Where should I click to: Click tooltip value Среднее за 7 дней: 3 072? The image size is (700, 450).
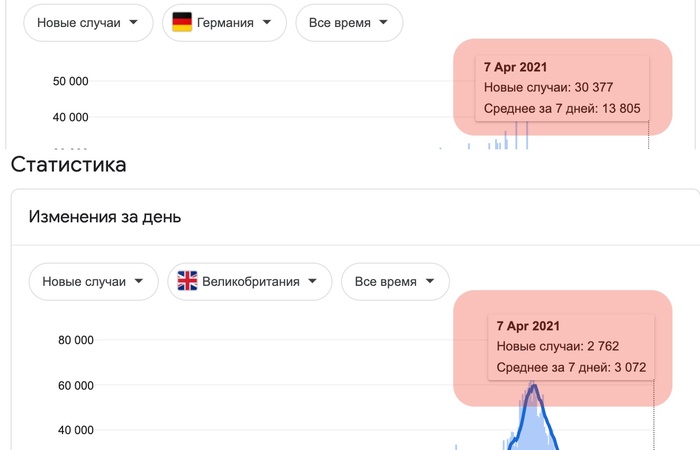pos(571,367)
